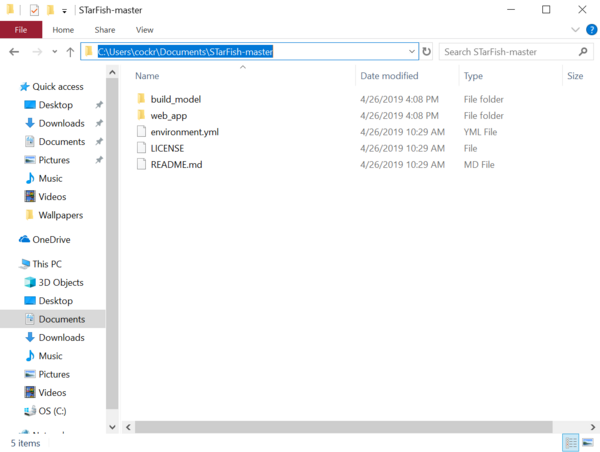Open Music under Quick access
The width and height of the screenshot is (600, 452).
coord(50,178)
